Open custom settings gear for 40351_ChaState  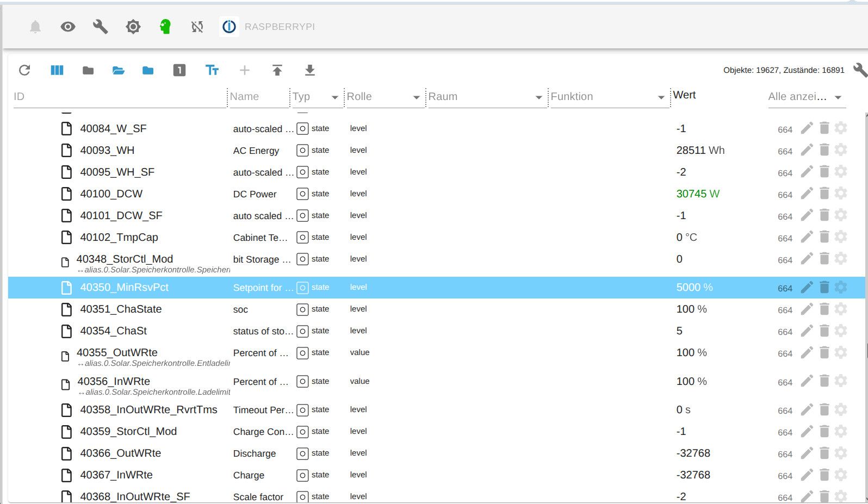(x=841, y=309)
